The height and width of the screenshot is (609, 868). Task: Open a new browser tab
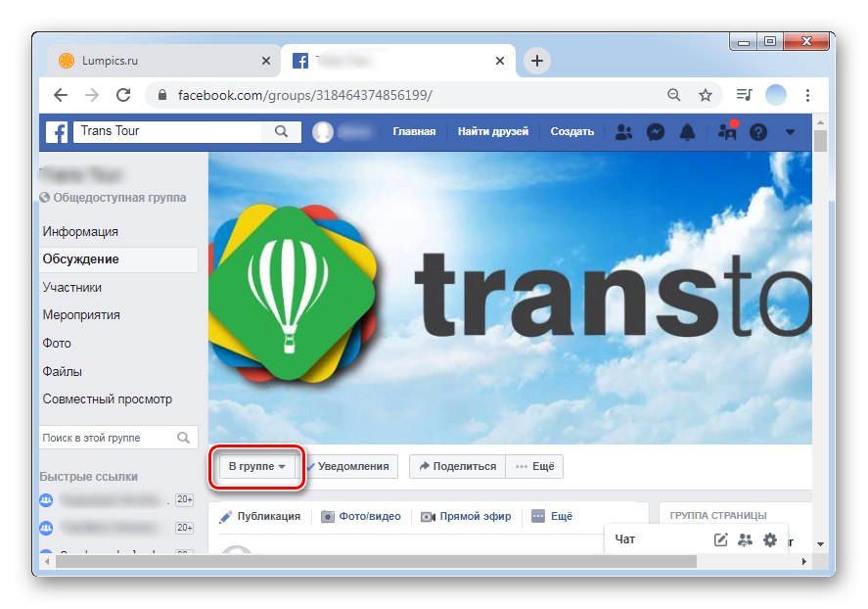pyautogui.click(x=537, y=61)
